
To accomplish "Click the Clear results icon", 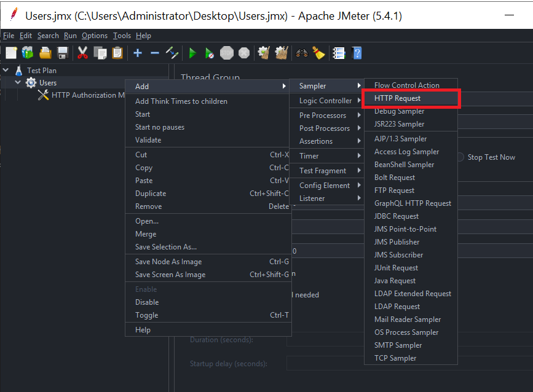I will (264, 53).
